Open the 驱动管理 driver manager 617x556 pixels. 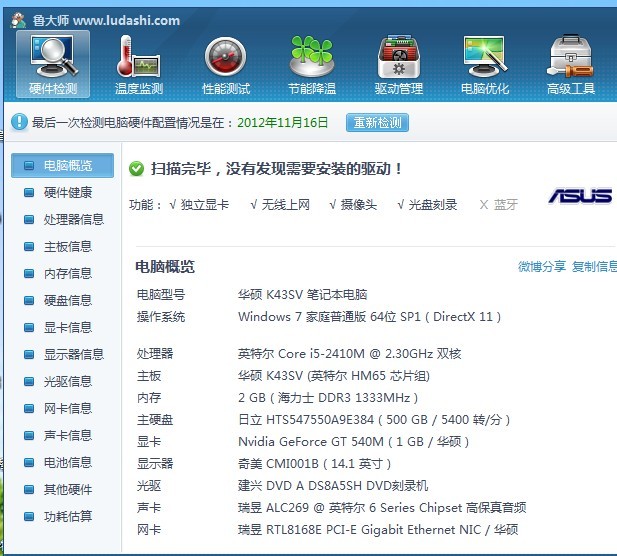pos(399,64)
